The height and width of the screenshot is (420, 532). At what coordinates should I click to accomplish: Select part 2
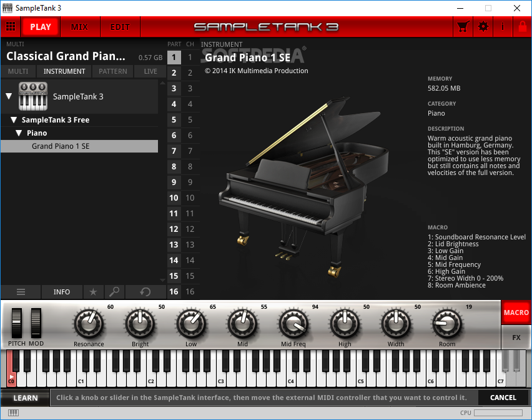point(174,72)
